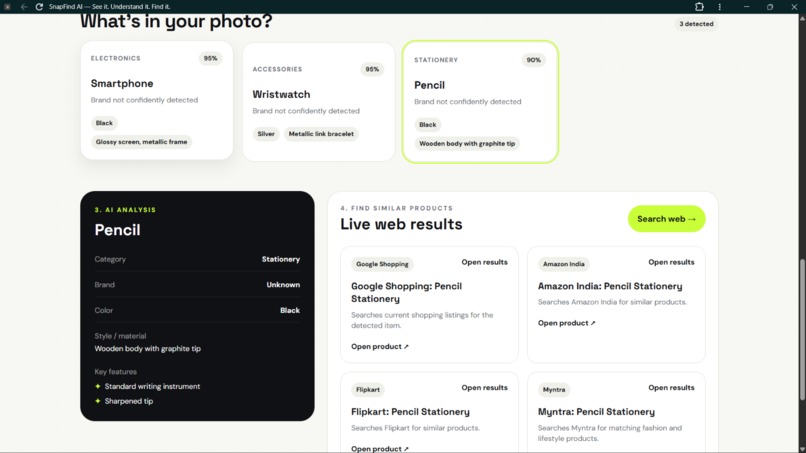
Task: Click the browser back arrow icon
Action: (x=24, y=7)
